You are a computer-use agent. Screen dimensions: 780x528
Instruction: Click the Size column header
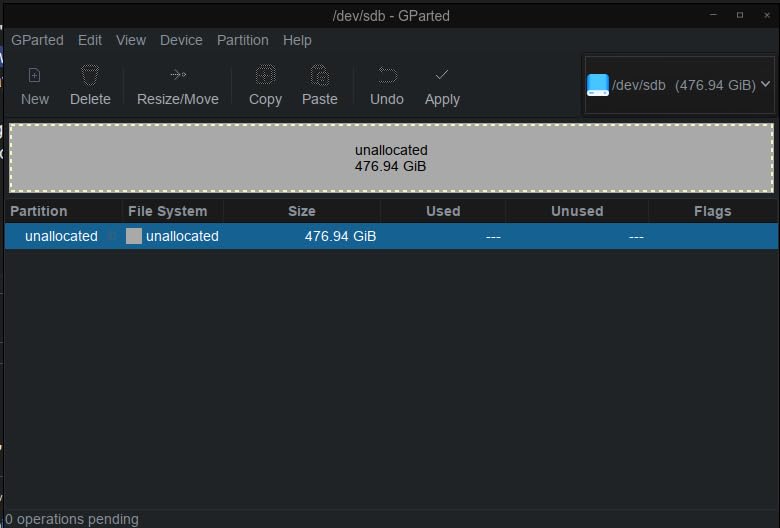tap(301, 211)
